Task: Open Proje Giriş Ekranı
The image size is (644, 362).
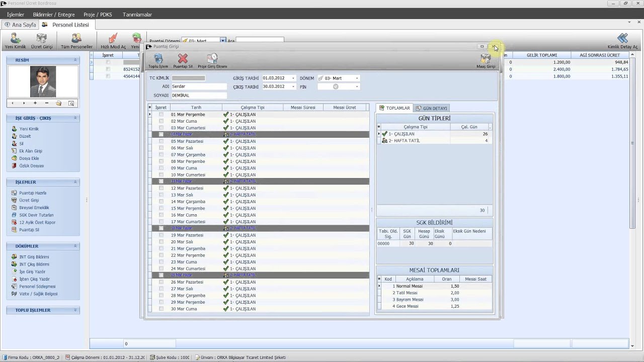Action: 212,61
